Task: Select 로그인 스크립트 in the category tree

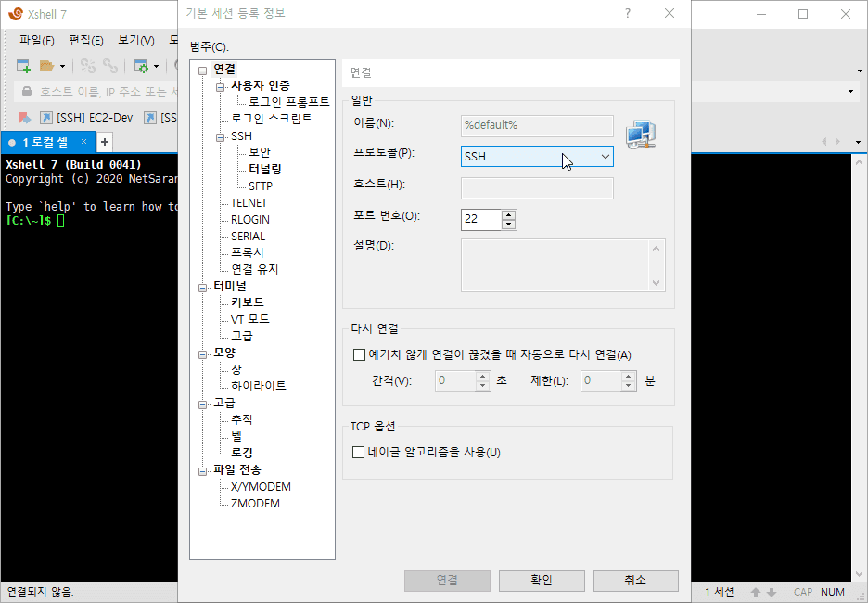Action: tap(271, 119)
